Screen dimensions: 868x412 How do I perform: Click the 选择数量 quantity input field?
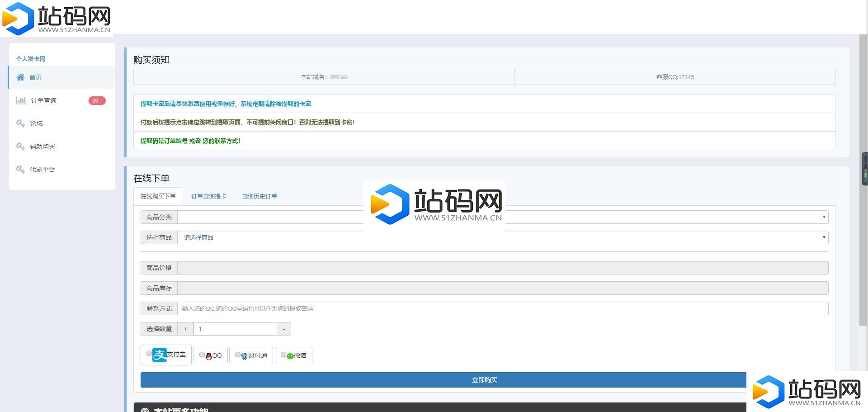pyautogui.click(x=235, y=329)
